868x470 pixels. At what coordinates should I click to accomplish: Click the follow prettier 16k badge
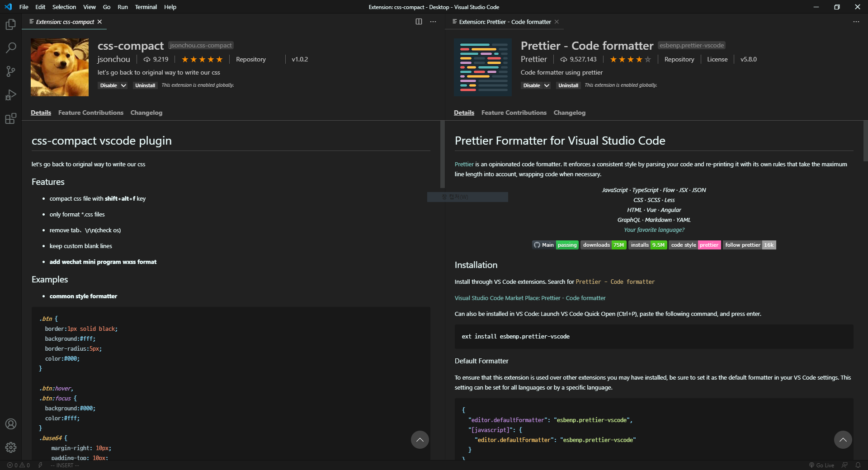click(750, 245)
